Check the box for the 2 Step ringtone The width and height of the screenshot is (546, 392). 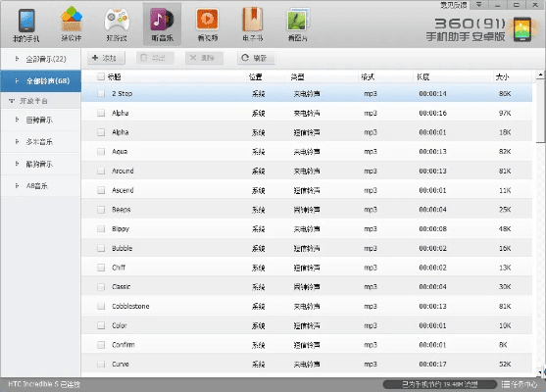101,94
